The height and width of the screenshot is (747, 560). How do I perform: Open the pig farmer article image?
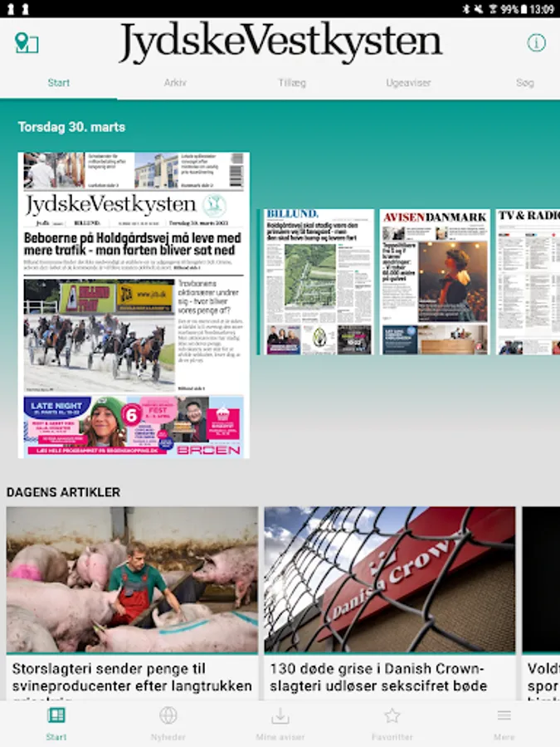click(133, 579)
